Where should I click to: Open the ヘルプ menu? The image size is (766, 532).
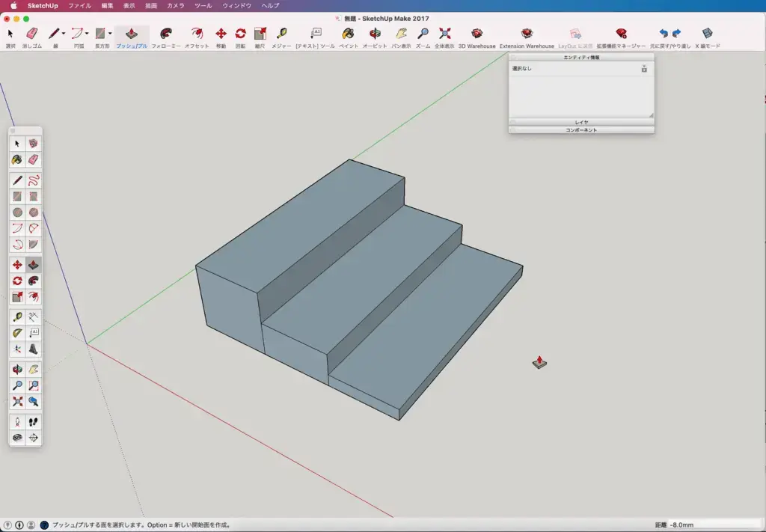point(270,6)
